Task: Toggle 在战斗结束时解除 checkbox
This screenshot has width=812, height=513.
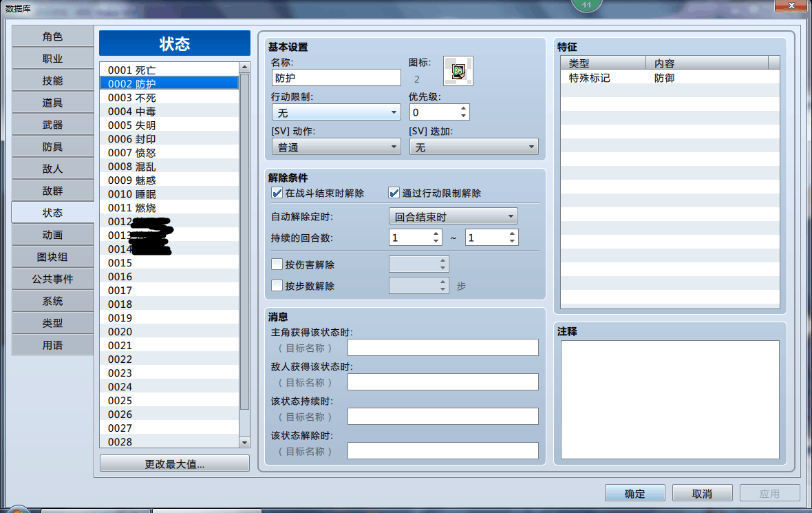Action: [277, 193]
